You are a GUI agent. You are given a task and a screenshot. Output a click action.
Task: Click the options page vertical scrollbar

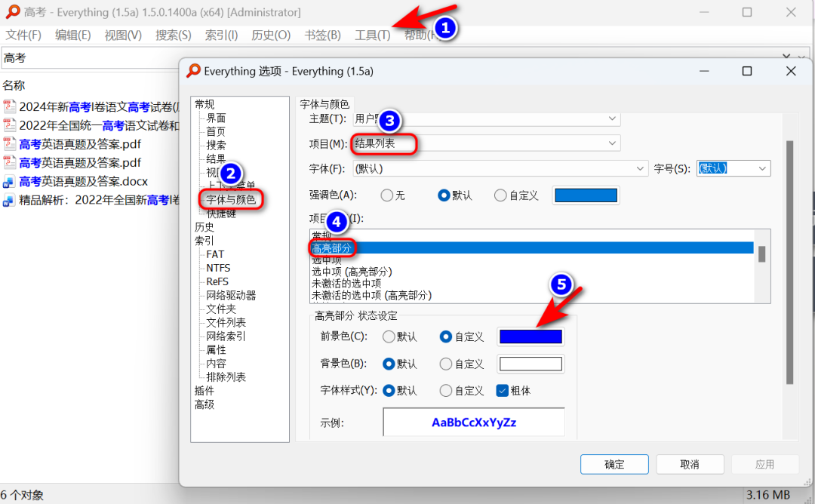coord(789,263)
